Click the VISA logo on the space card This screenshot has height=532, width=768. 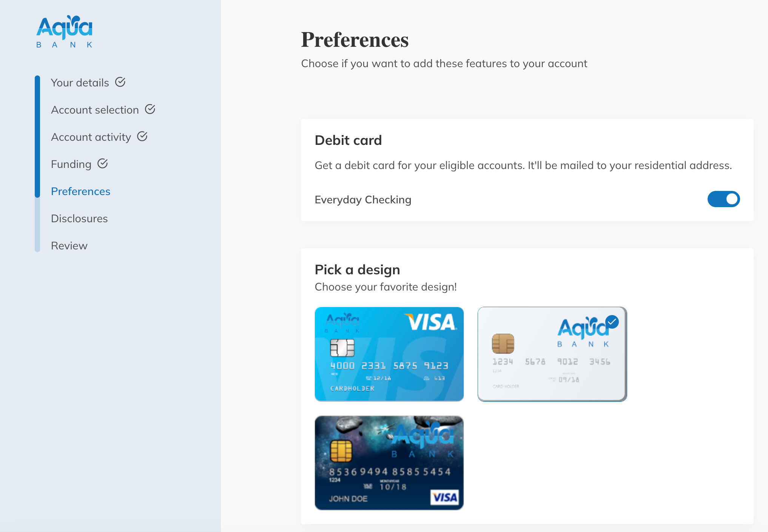[445, 498]
